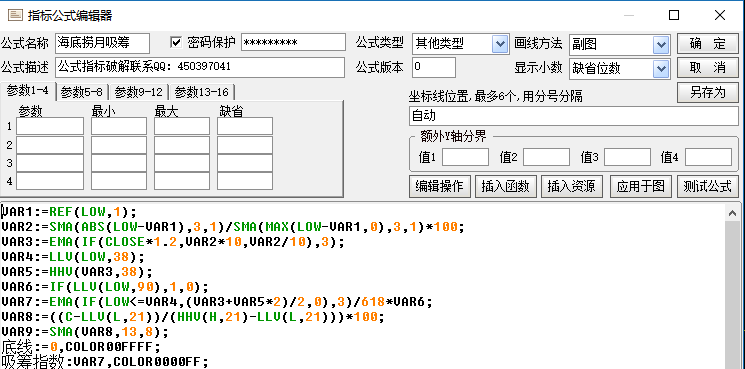This screenshot has width=745, height=369.
Task: Focus the 公式描述 input field
Action: 200,67
